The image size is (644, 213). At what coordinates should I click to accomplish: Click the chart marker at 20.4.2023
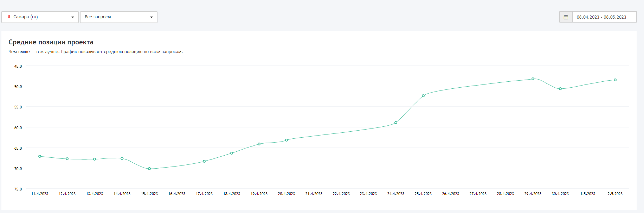[x=286, y=140]
